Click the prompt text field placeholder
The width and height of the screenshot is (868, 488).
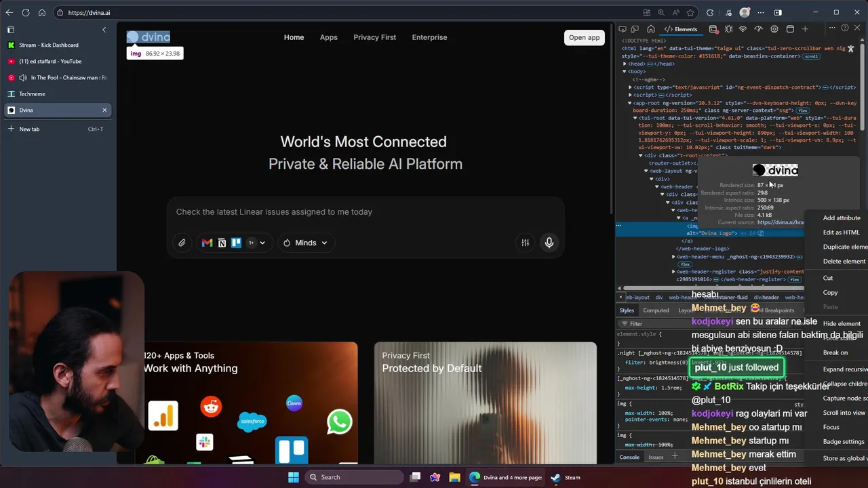pyautogui.click(x=274, y=212)
